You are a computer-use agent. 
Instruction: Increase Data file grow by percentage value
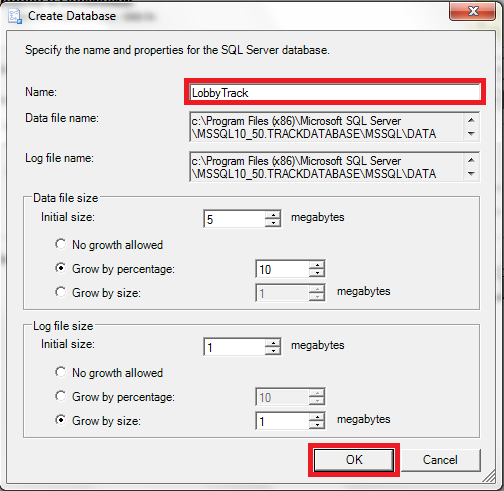pos(317,265)
